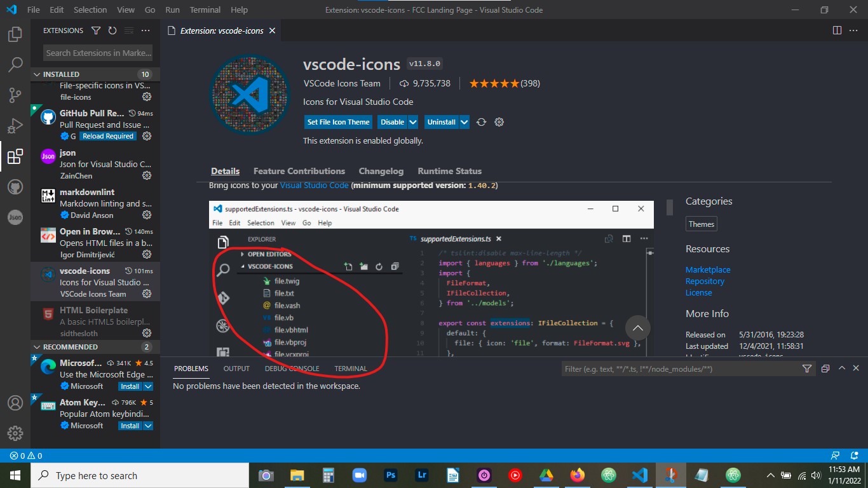Open the Terminal menu
Screen dimensions: 868x488
205,10
